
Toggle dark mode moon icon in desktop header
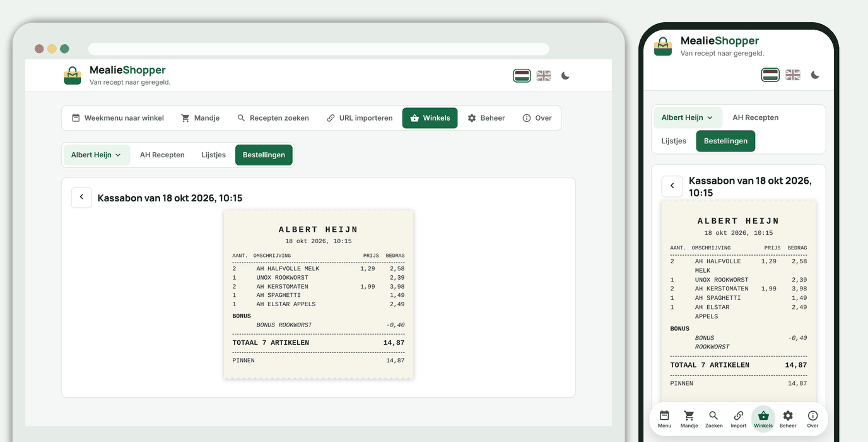point(565,76)
